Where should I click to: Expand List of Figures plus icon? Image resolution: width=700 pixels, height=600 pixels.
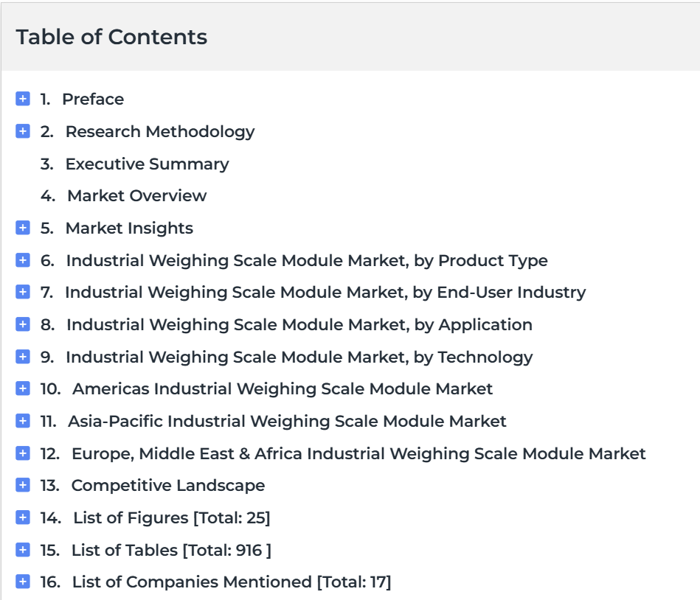point(23,517)
